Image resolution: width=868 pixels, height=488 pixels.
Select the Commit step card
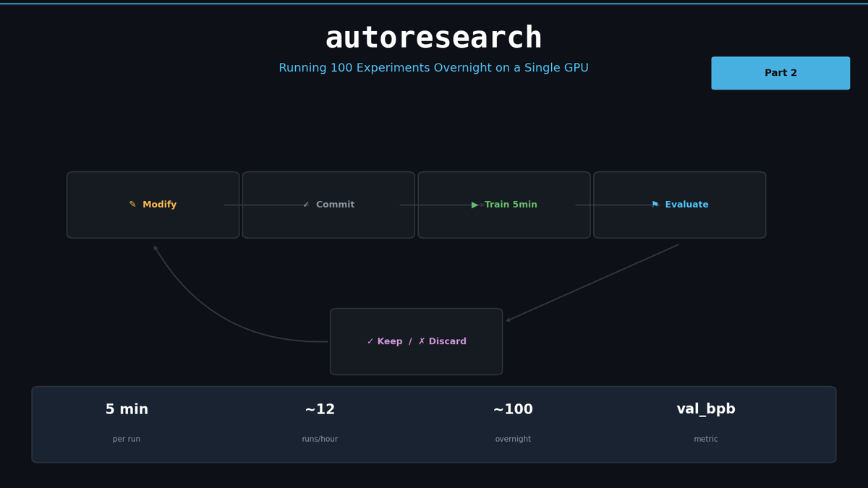328,205
